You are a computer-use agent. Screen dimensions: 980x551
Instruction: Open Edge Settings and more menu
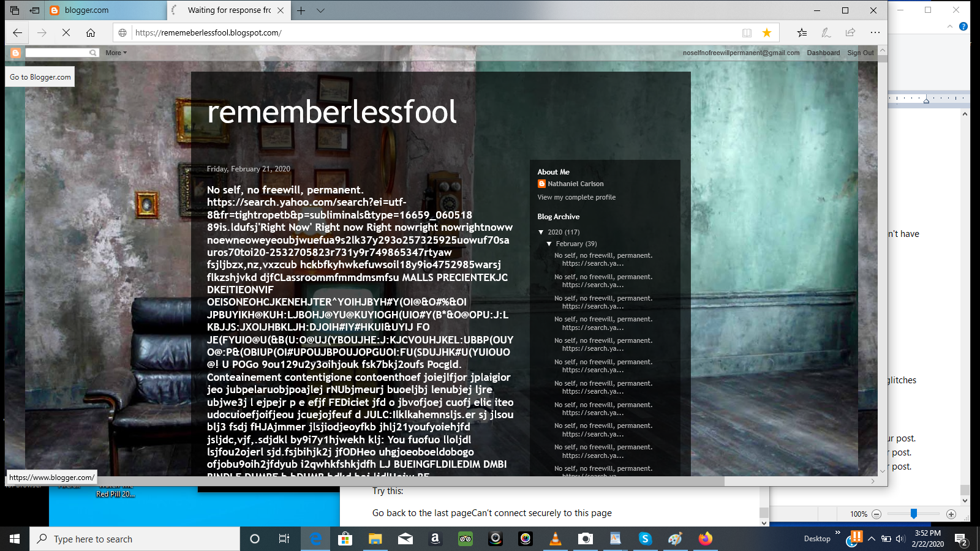tap(875, 32)
